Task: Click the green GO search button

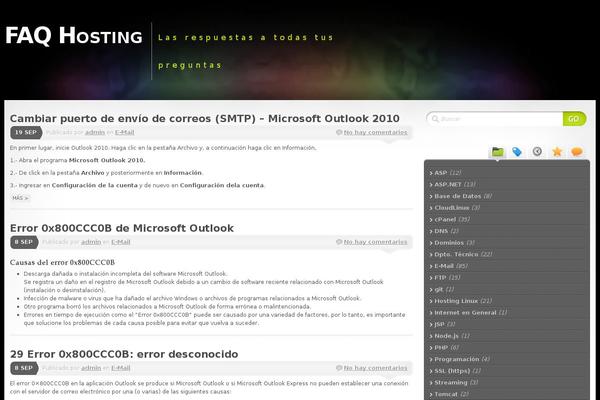Action: pyautogui.click(x=574, y=119)
